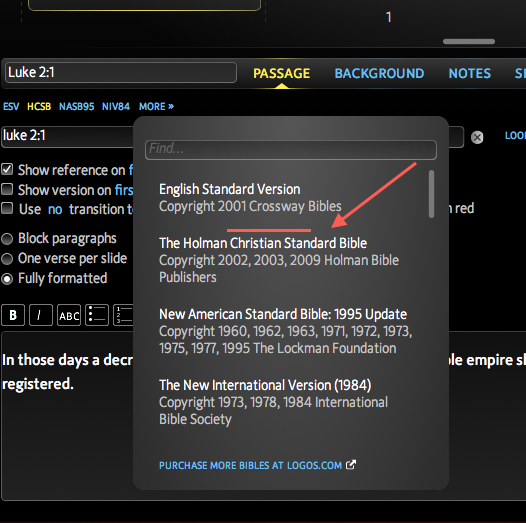The width and height of the screenshot is (526, 523).
Task: Uncheck Show reference checkbox
Action: [7, 169]
